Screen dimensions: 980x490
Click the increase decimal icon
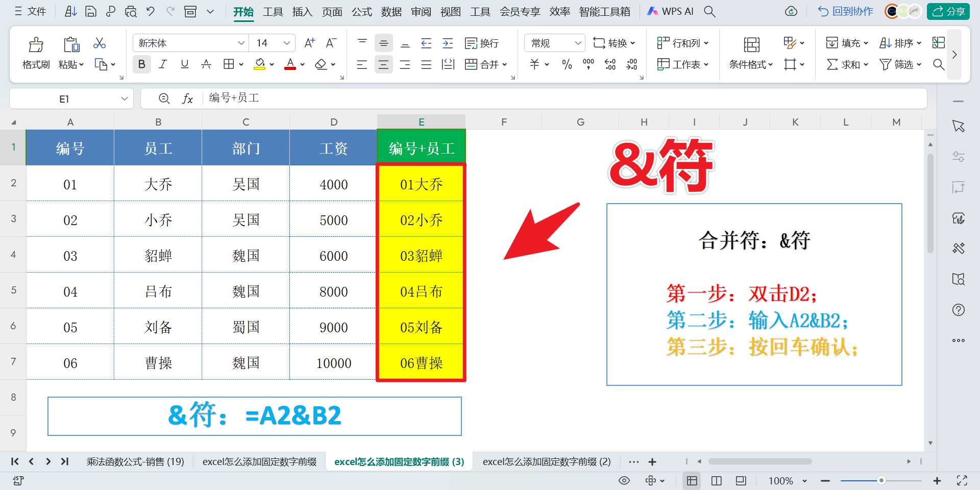(610, 64)
